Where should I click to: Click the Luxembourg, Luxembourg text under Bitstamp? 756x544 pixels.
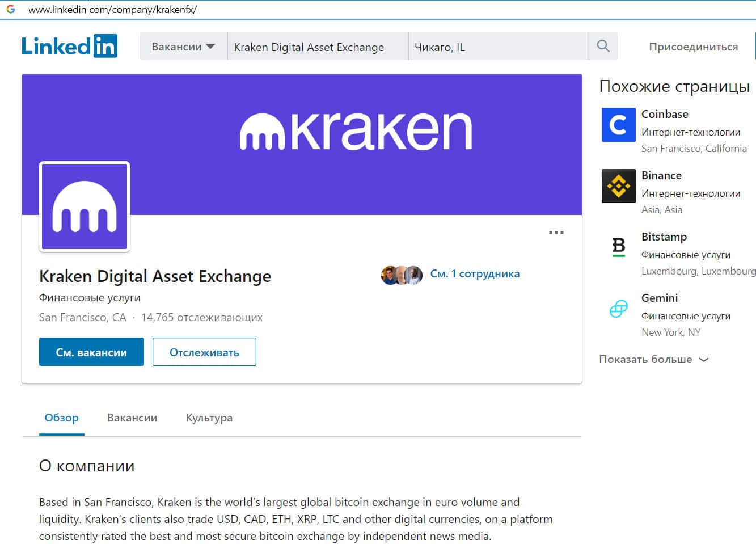[699, 271]
